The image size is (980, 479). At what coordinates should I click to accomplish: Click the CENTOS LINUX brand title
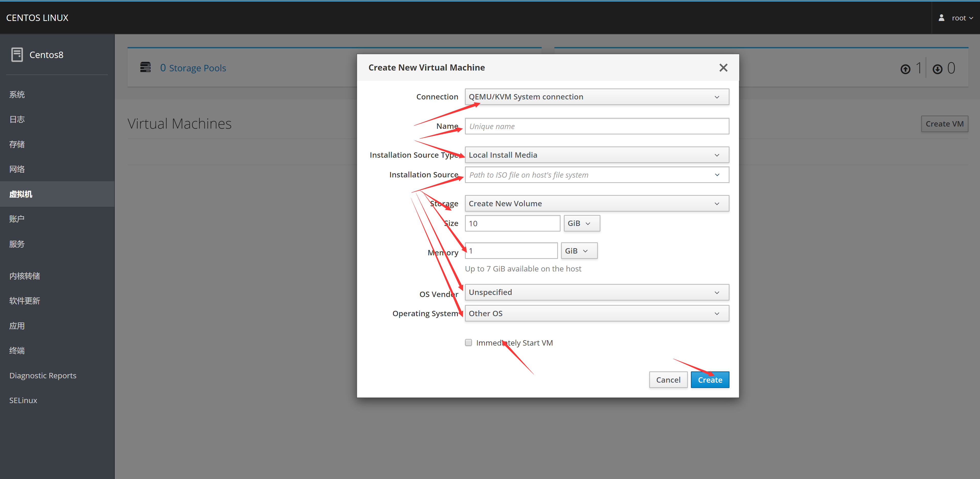(37, 18)
